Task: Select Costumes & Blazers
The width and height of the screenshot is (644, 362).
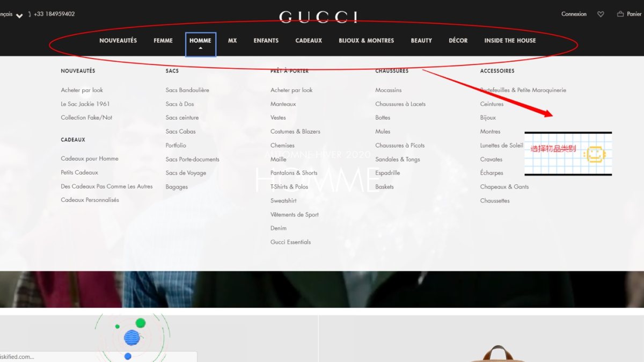Action: [295, 132]
